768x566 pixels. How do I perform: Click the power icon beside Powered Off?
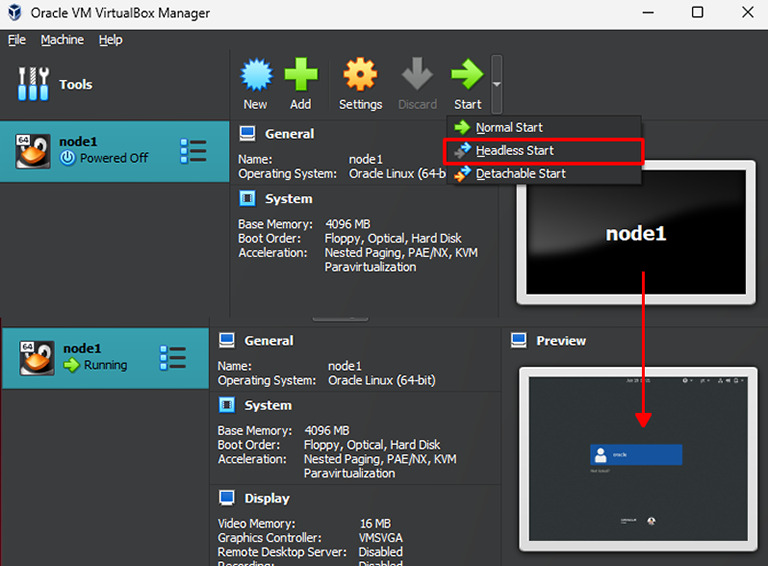pos(68,158)
